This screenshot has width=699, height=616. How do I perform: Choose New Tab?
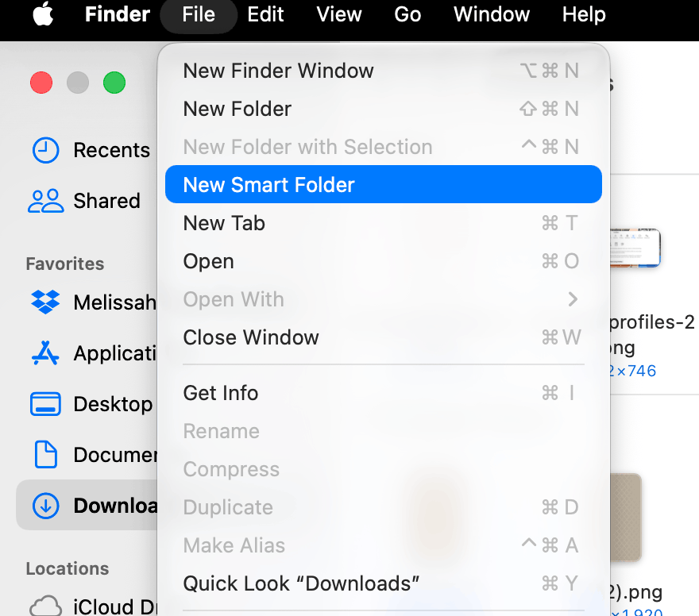pos(384,223)
